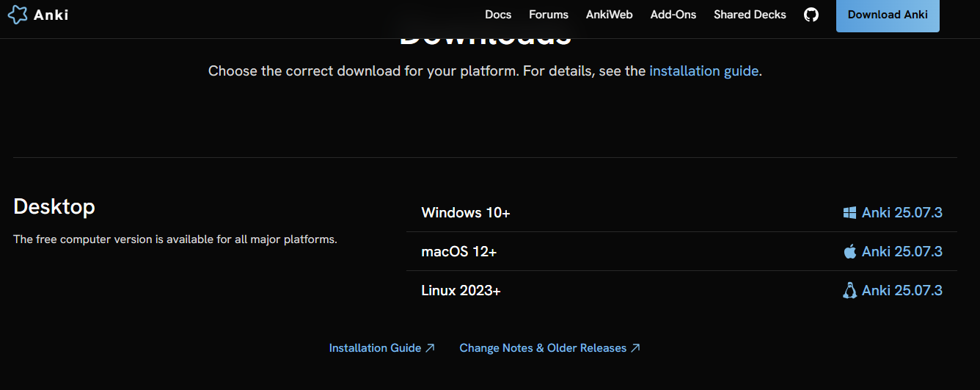
Task: Follow the inline installation guide link
Action: [x=703, y=71]
